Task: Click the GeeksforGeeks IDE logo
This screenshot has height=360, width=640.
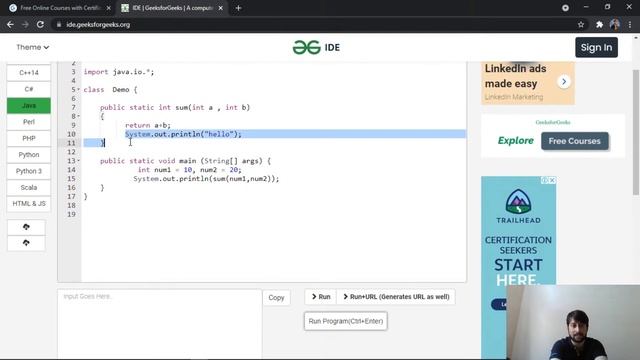Action: [x=316, y=47]
